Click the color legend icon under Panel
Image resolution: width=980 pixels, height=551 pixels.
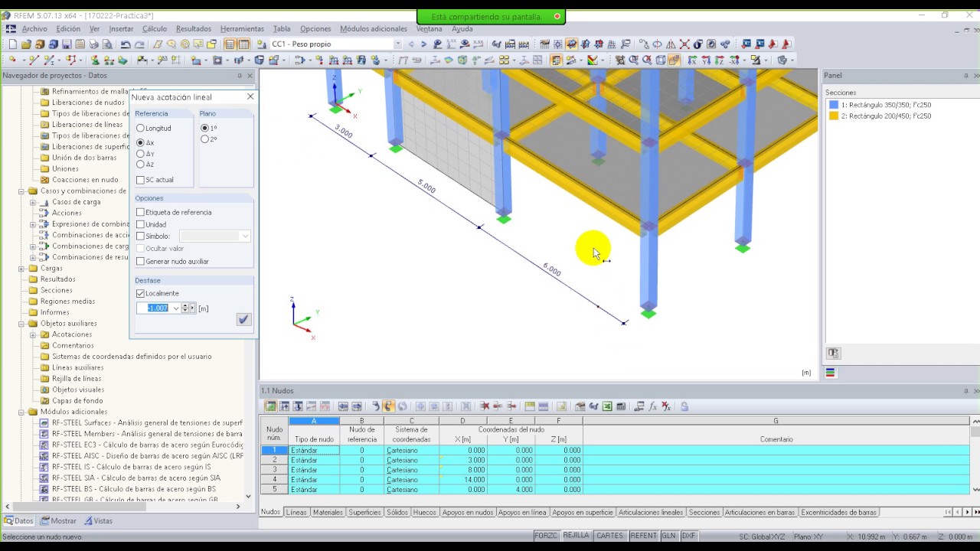[x=831, y=373]
